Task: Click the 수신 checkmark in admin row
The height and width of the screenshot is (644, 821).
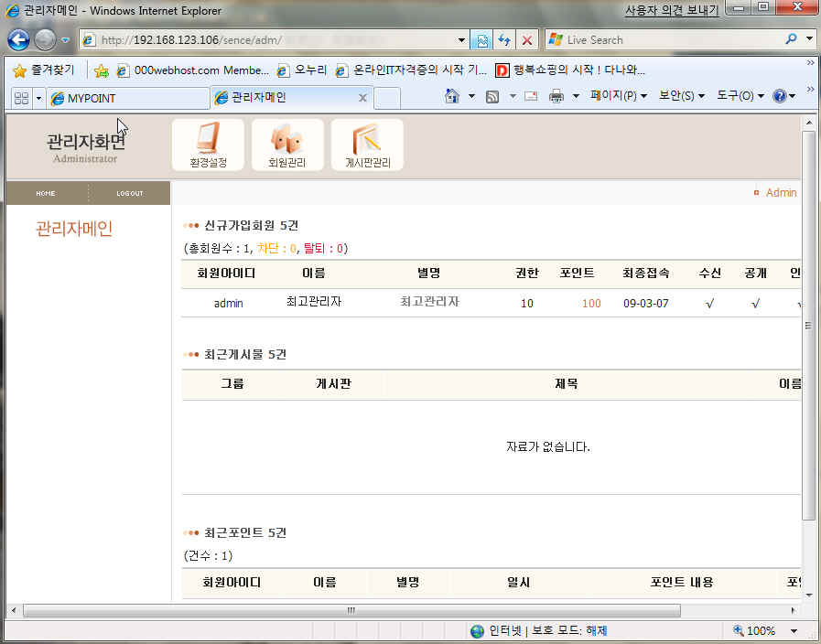Action: point(709,304)
